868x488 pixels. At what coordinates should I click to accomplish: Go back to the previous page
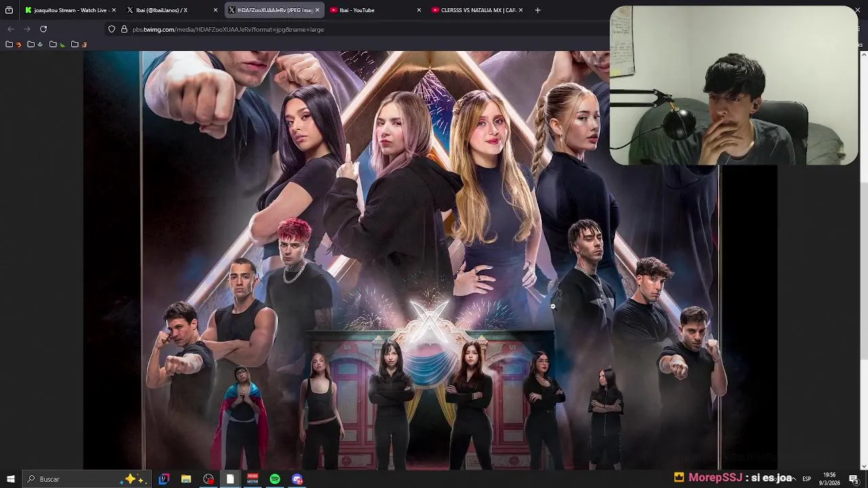pyautogui.click(x=10, y=29)
